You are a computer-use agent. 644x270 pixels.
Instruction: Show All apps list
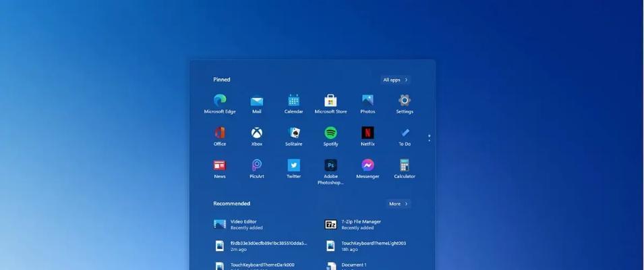click(x=396, y=80)
